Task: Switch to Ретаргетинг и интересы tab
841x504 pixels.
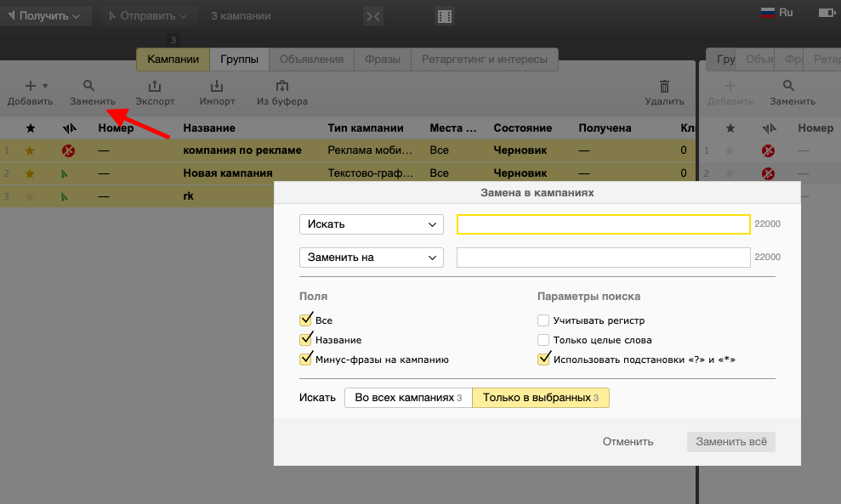Action: tap(485, 59)
